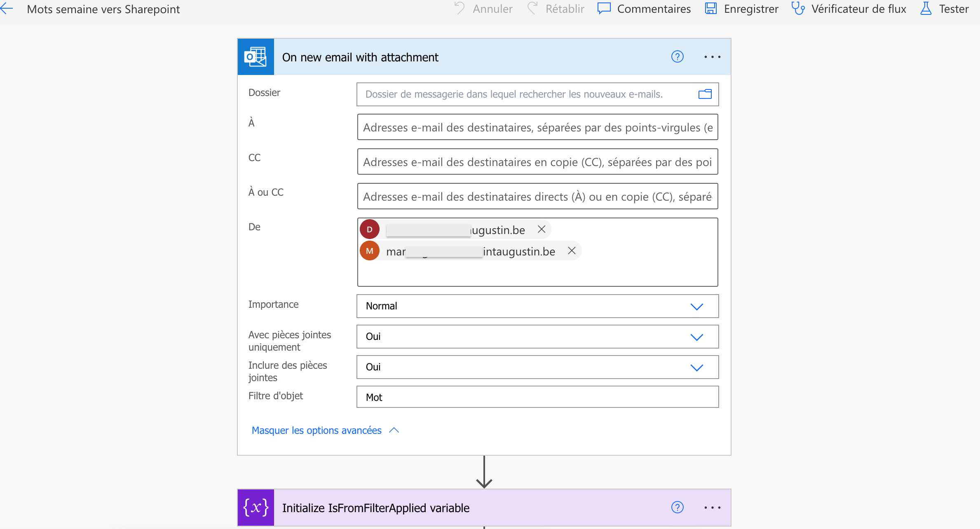This screenshot has width=980, height=529.
Task: Open the ellipsis menu on email trigger
Action: pyautogui.click(x=712, y=57)
